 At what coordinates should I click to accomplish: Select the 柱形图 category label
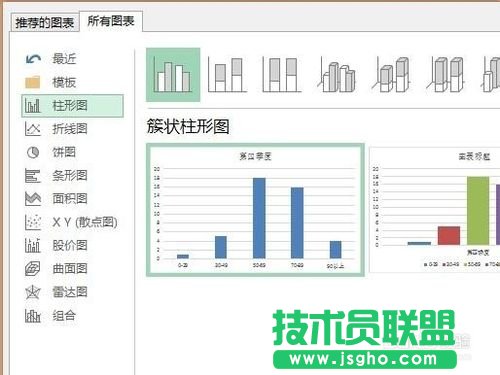coord(70,106)
